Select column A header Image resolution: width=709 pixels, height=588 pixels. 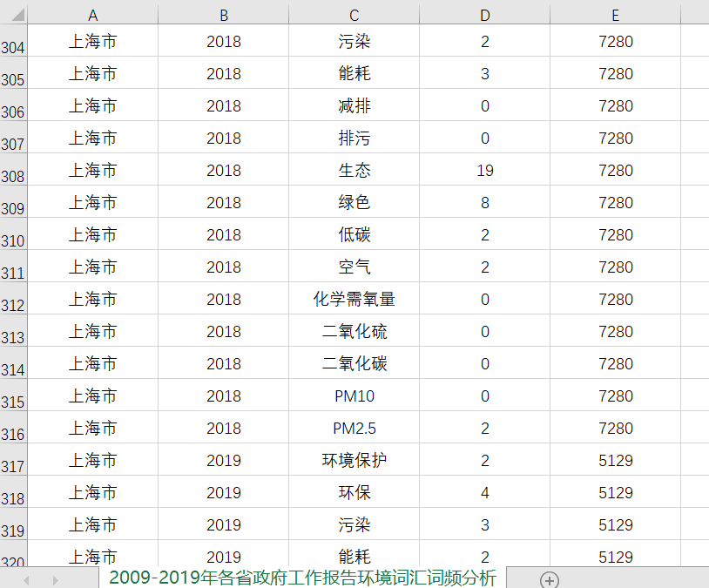point(92,14)
